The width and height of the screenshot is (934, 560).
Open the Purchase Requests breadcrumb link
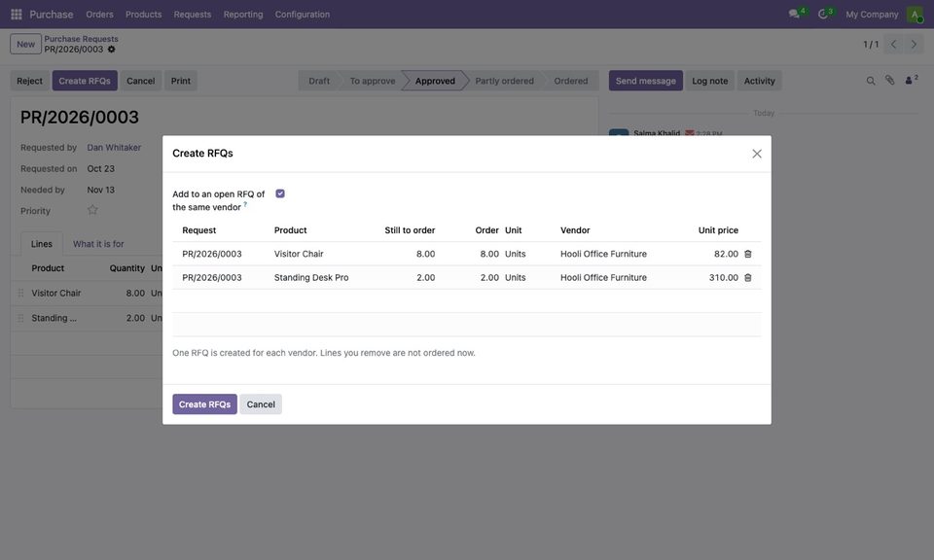point(81,39)
